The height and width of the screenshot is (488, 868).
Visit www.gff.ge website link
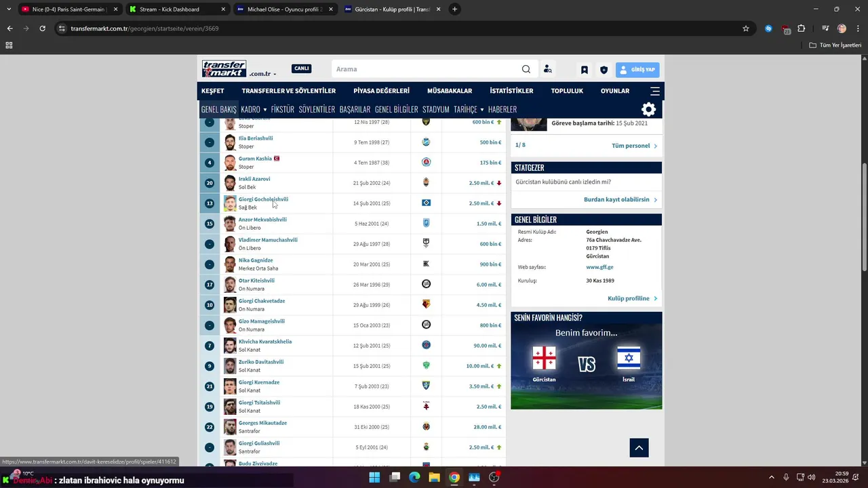(599, 267)
